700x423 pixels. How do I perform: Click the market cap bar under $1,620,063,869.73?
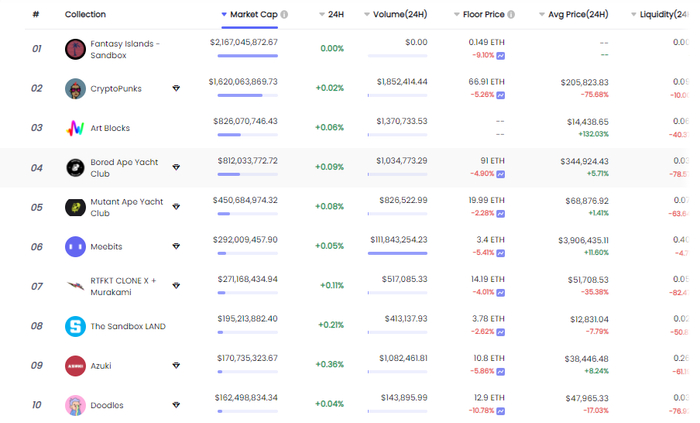[248, 95]
